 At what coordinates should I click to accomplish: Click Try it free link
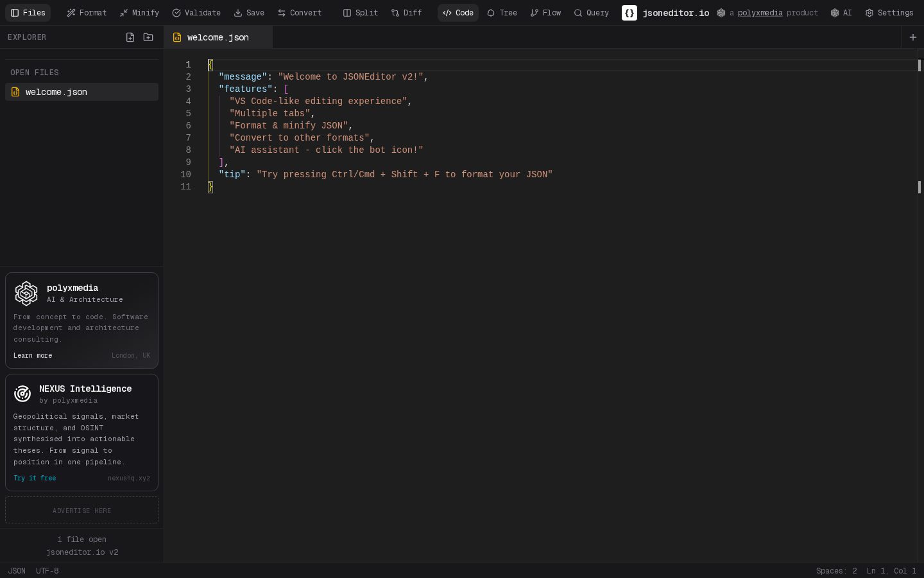pyautogui.click(x=35, y=478)
